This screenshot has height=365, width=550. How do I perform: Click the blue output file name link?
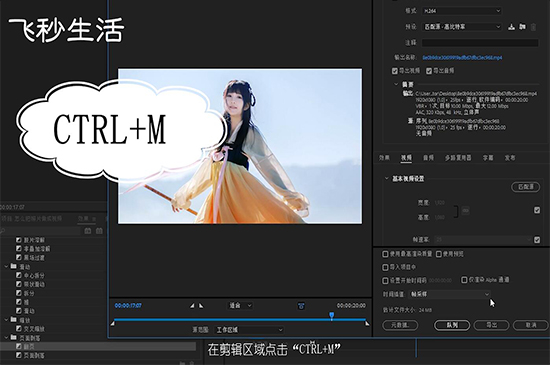[462, 58]
